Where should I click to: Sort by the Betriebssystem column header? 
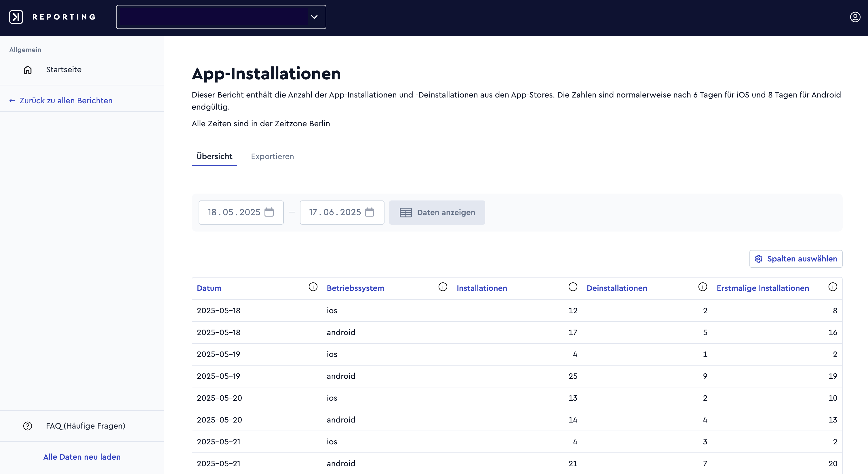[355, 288]
